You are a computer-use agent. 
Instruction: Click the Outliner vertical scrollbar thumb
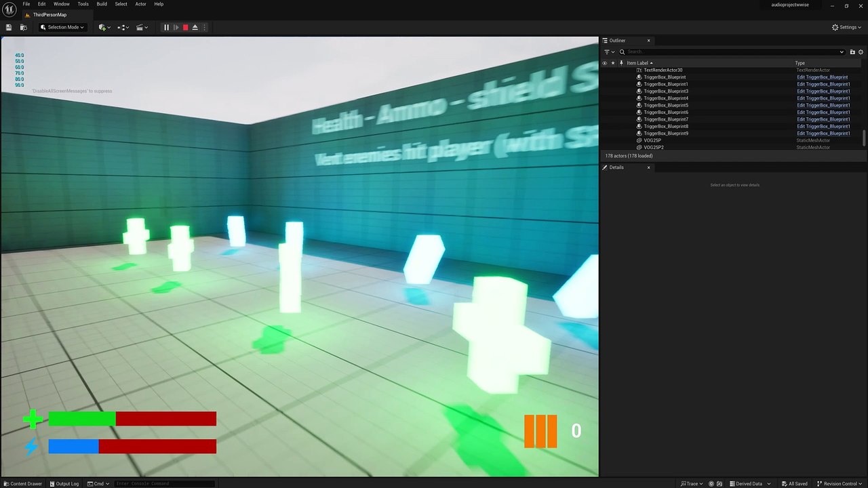864,138
